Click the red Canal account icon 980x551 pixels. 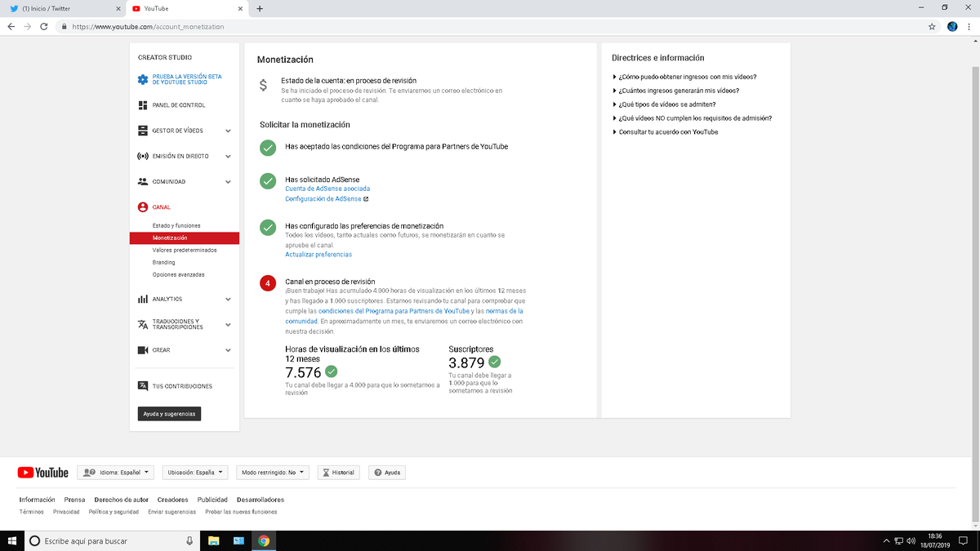click(x=143, y=207)
